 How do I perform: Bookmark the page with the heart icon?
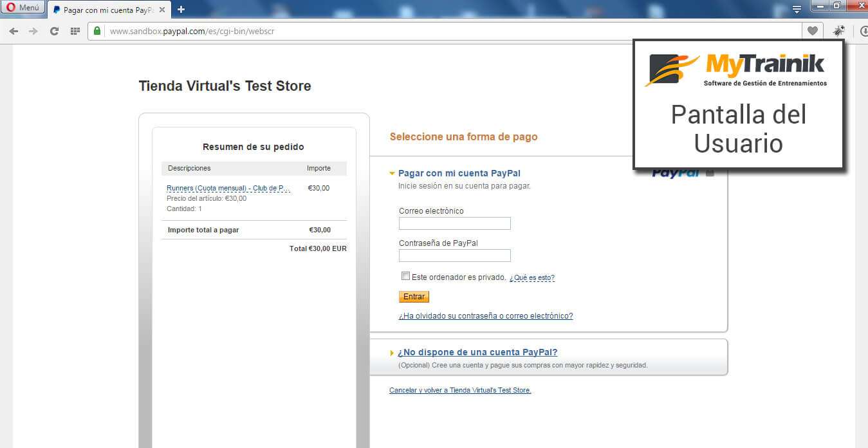[x=812, y=31]
